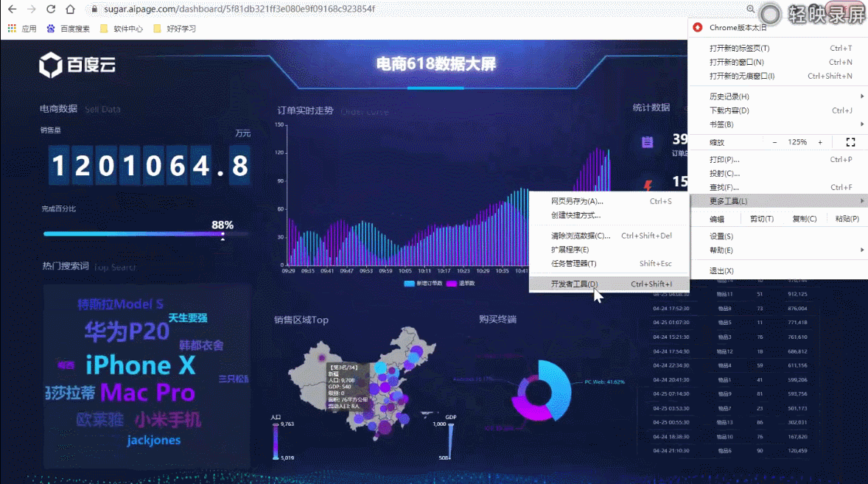Screen dimensions: 868x484
Task: Select 打印(P)... menu item
Action: (778, 159)
